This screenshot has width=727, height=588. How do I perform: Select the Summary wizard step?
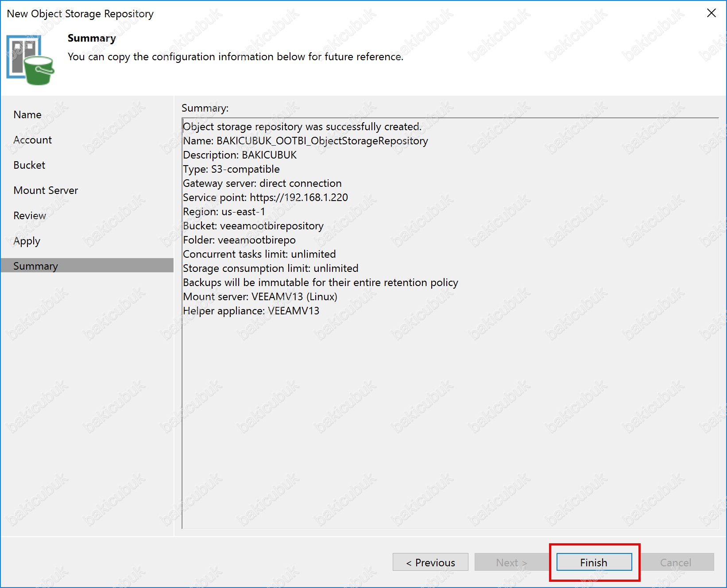tap(87, 266)
